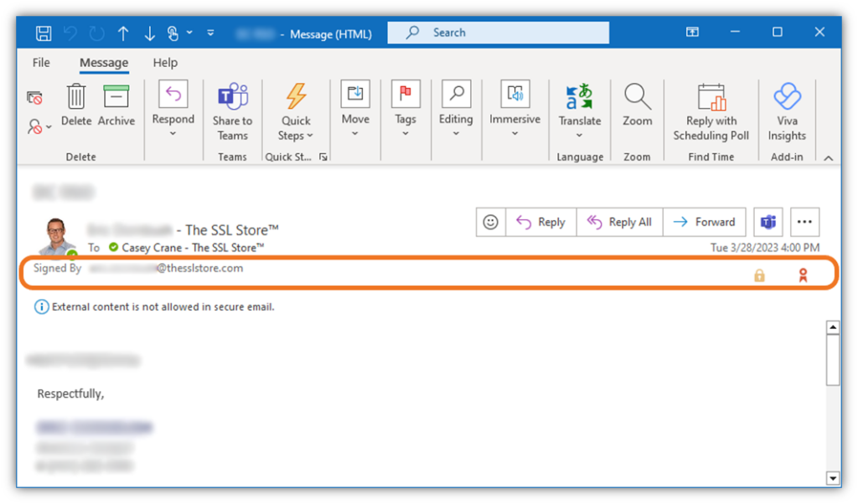
Task: Reply with Scheduling Poll
Action: [x=711, y=113]
